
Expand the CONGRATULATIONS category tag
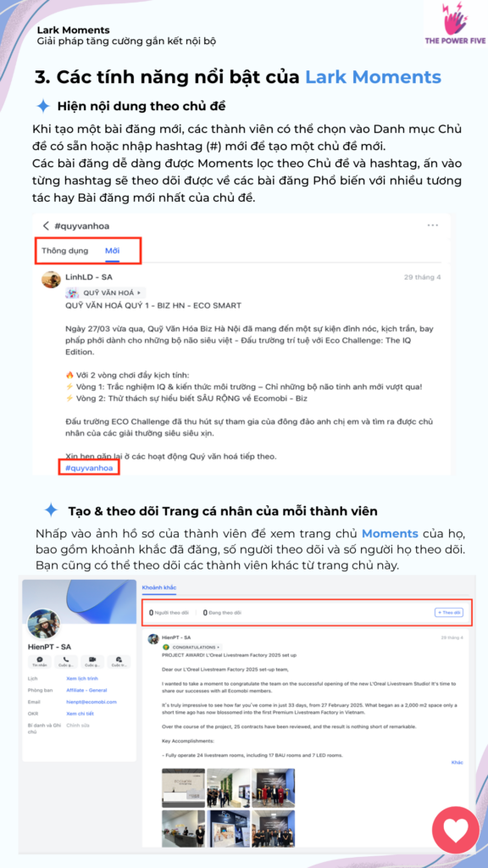point(191,647)
